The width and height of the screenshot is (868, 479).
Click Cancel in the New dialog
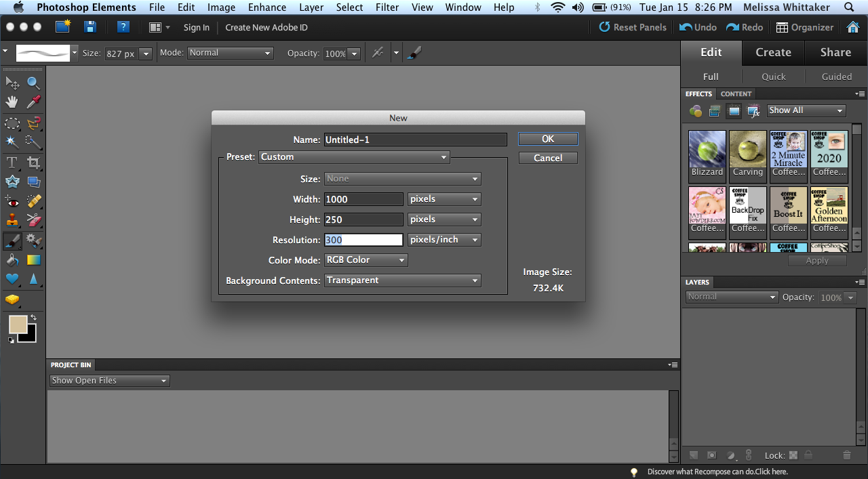[x=548, y=158]
